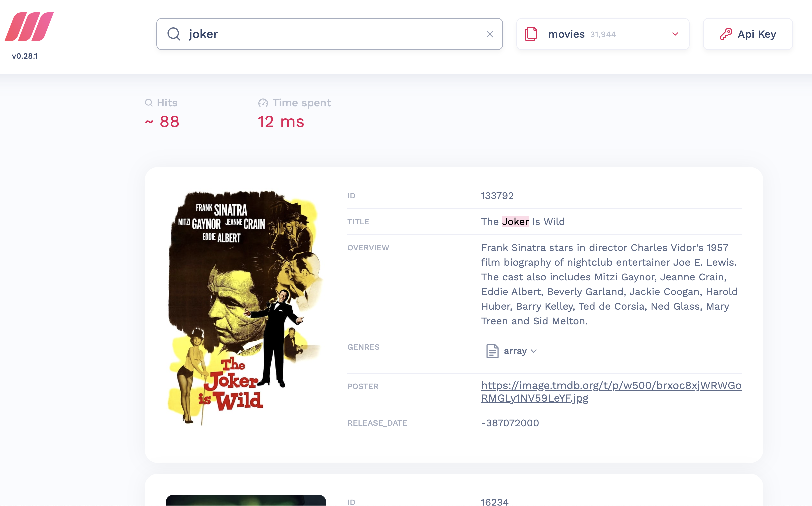This screenshot has width=812, height=506.
Task: Click the highlighted Joker title text
Action: 515,222
